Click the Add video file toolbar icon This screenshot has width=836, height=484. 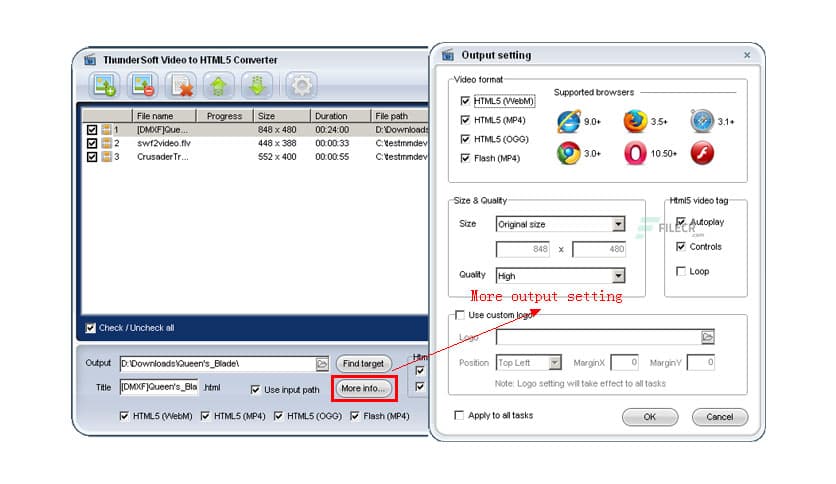104,85
